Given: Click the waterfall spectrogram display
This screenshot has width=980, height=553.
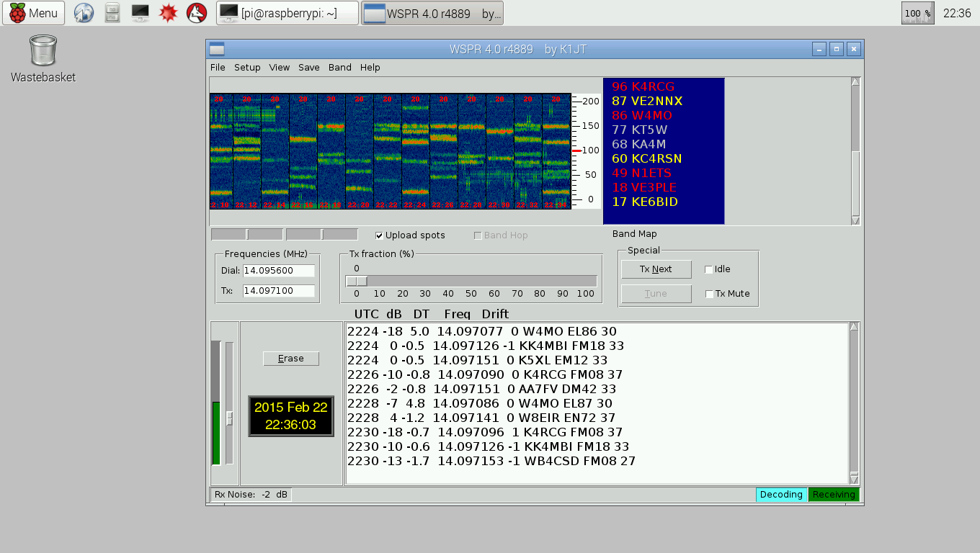Looking at the screenshot, I should tap(390, 151).
